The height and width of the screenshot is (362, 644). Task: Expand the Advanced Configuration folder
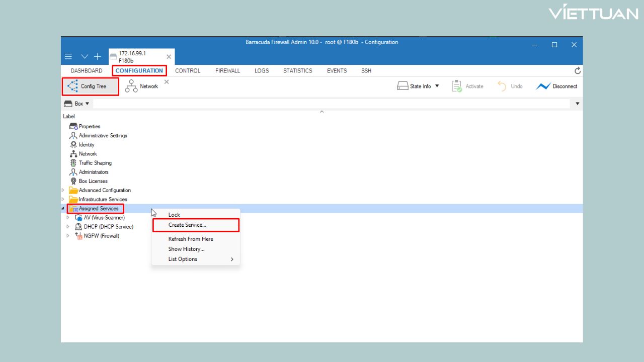tap(63, 191)
